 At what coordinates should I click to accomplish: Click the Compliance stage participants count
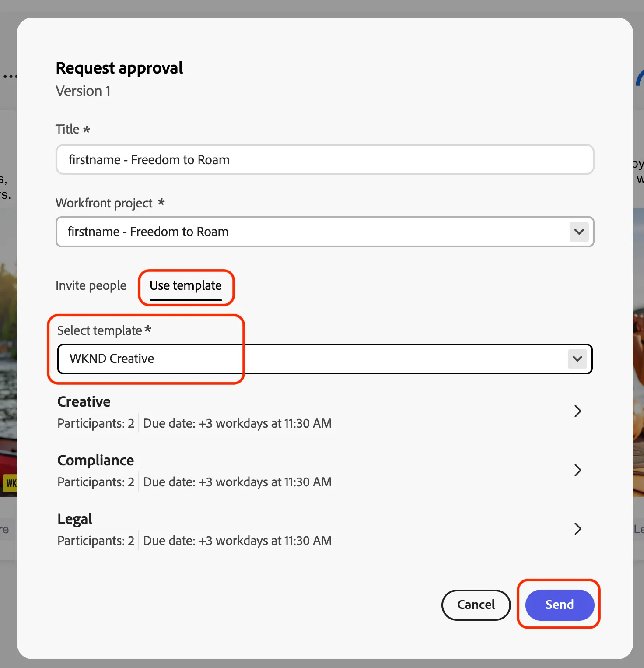tap(96, 482)
